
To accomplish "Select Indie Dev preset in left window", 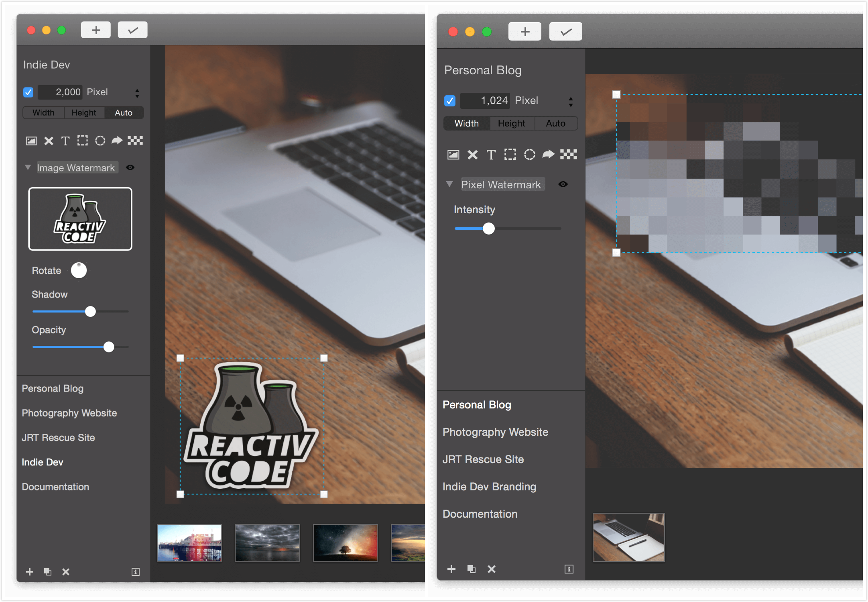I will (x=43, y=462).
